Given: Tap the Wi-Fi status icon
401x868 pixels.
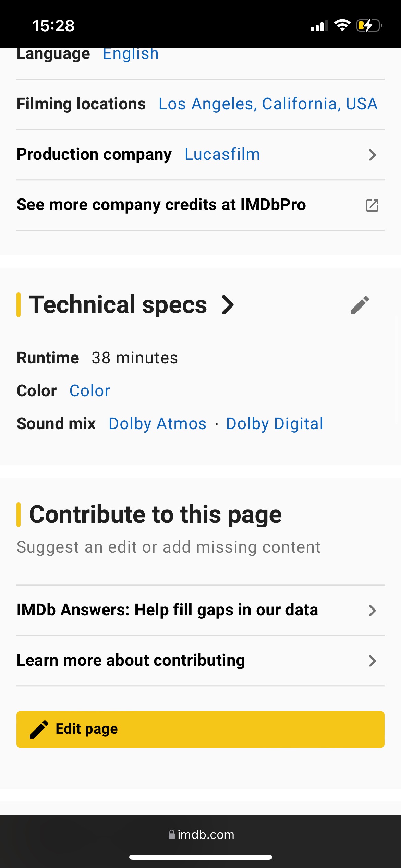Looking at the screenshot, I should coord(342,25).
